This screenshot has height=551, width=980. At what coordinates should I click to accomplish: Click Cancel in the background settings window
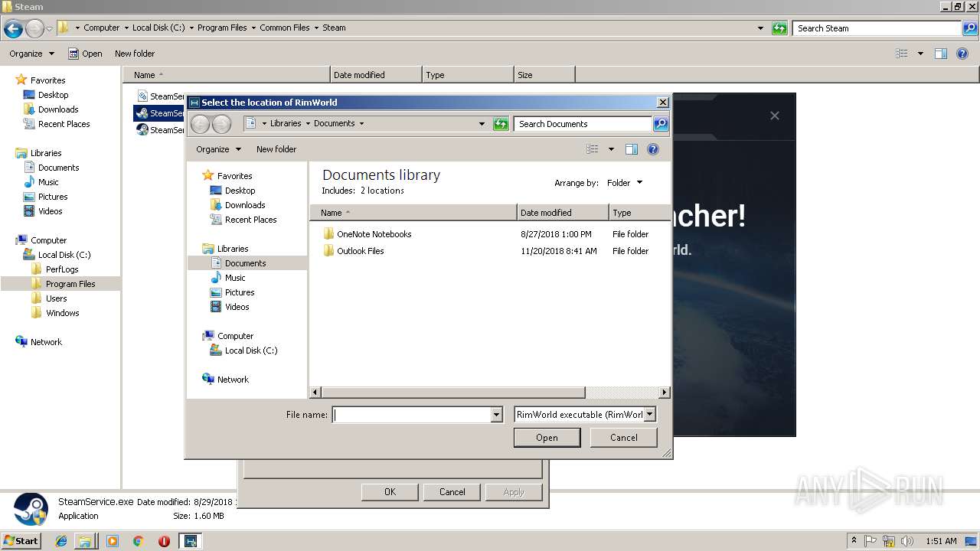point(452,492)
